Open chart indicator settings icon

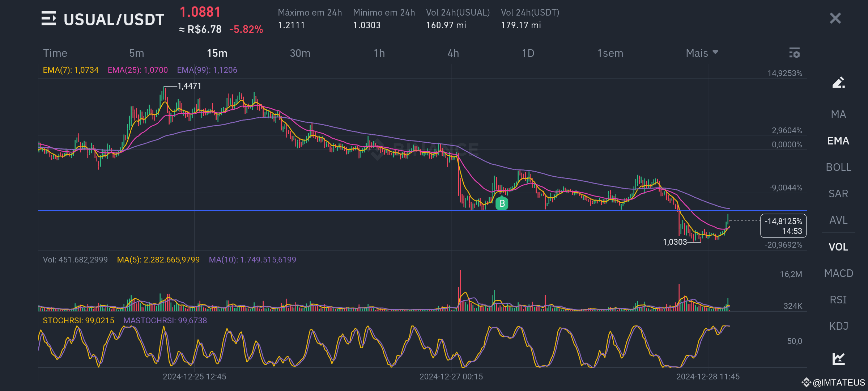794,53
